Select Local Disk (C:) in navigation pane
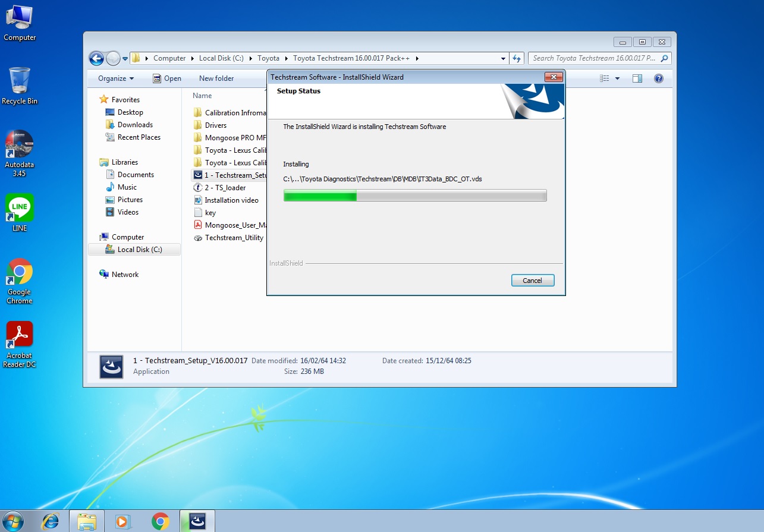This screenshot has height=532, width=764. (x=140, y=250)
